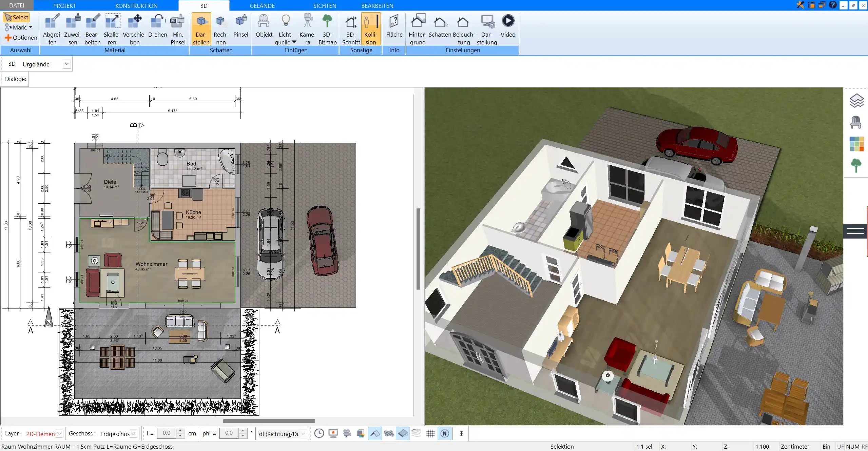
Task: Use the Hin. Pinsel tool
Action: click(x=178, y=29)
